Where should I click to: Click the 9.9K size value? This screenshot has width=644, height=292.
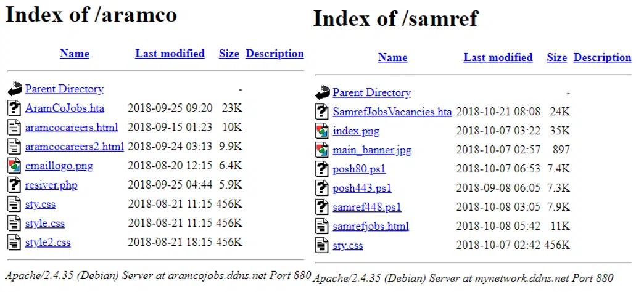pos(229,147)
